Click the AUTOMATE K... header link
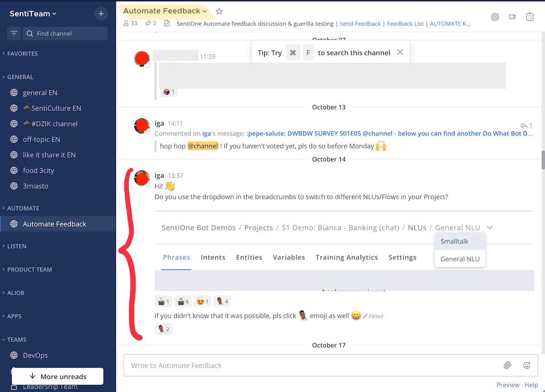Image resolution: width=545 pixels, height=392 pixels. (450, 24)
